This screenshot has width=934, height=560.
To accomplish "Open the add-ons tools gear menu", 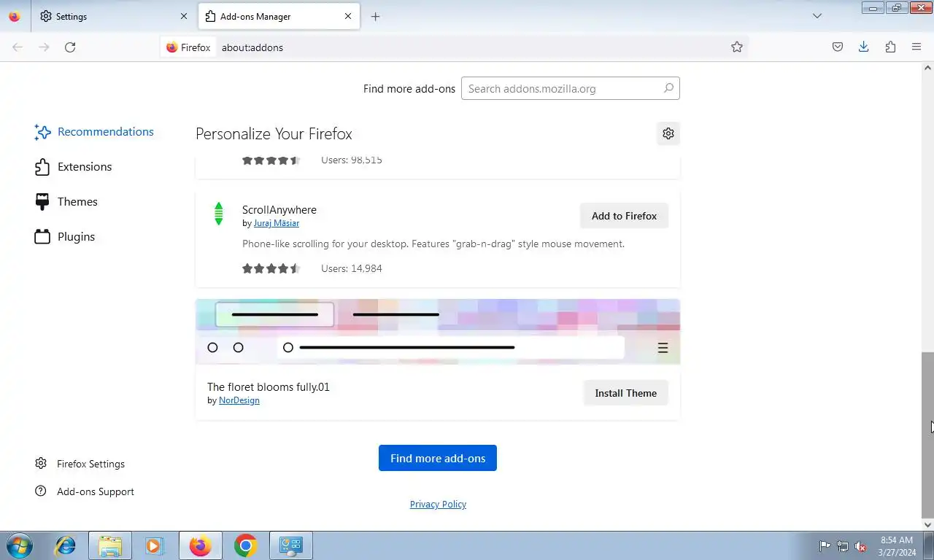I will [668, 133].
